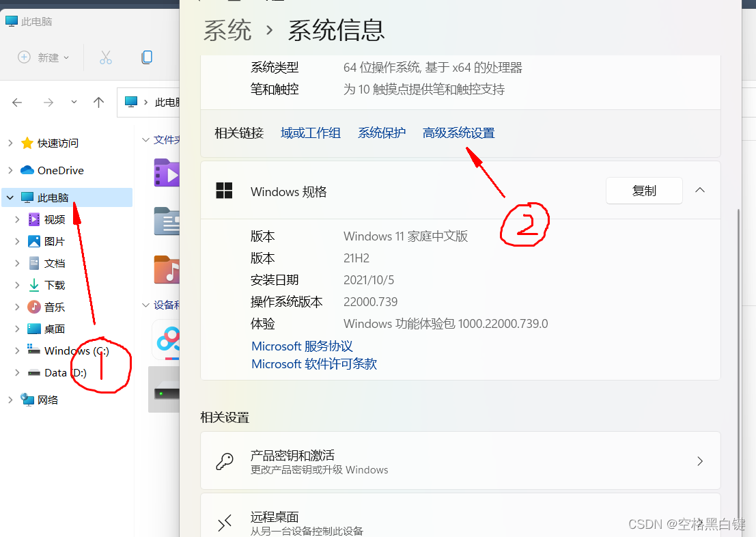Click the 远程桌面 remote desktop icon
Screen dimensions: 756x537
(225, 523)
